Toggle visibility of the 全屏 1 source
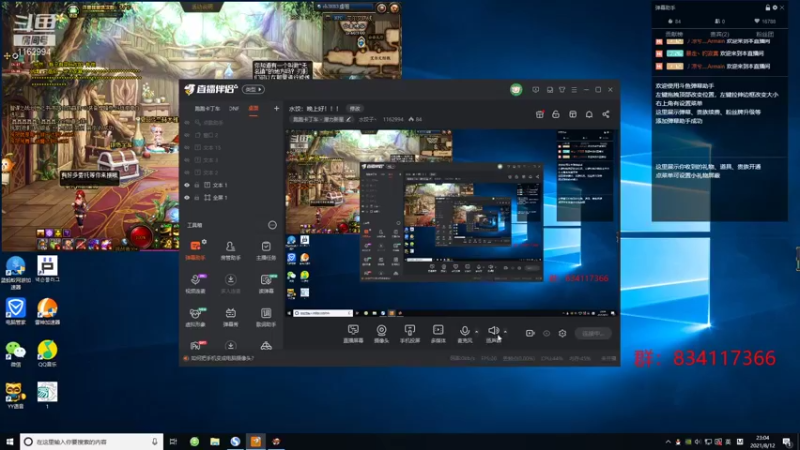 [x=187, y=197]
